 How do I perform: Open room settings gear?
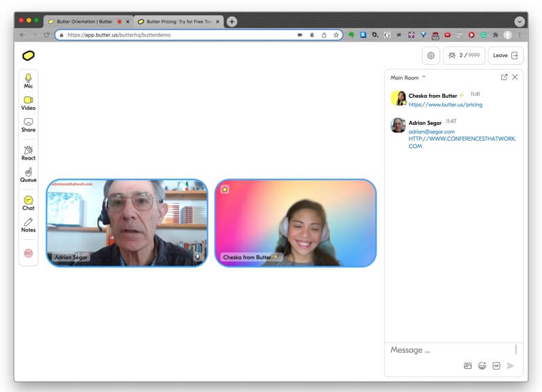point(431,55)
